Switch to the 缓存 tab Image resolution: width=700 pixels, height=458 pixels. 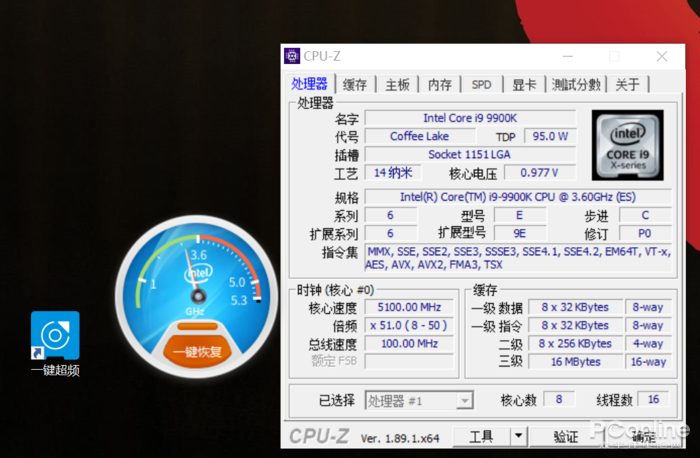coord(355,84)
